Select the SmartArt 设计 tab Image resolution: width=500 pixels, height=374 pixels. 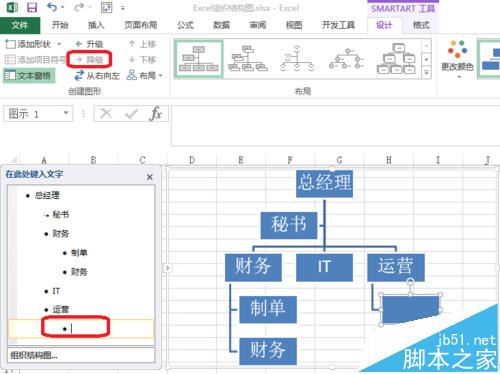(384, 25)
